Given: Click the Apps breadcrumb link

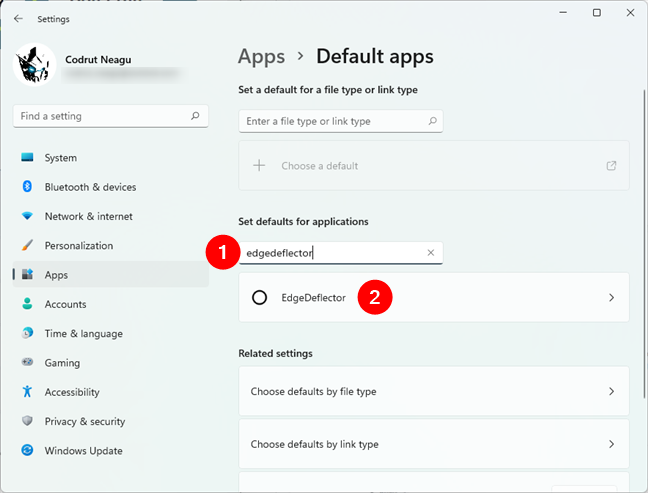Looking at the screenshot, I should (261, 57).
